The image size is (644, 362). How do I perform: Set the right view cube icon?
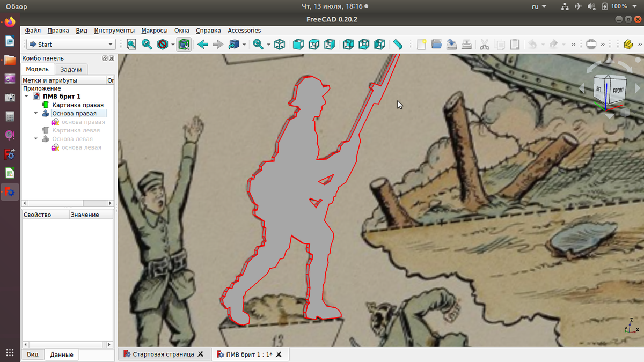[330, 45]
